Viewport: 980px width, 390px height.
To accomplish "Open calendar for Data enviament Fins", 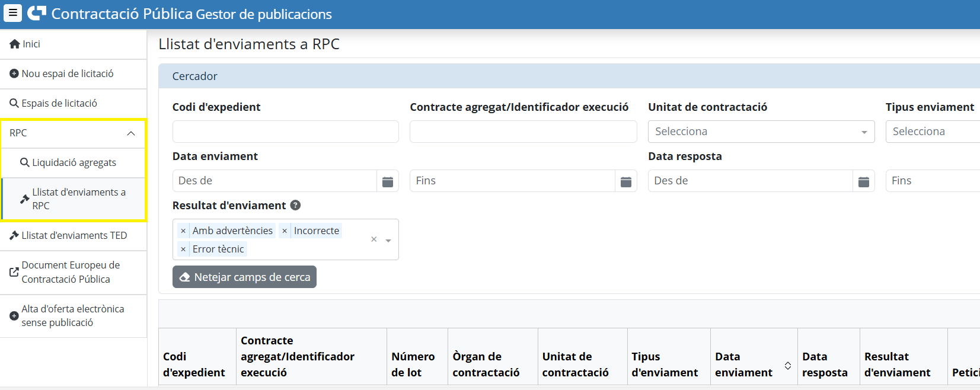I will click(625, 181).
